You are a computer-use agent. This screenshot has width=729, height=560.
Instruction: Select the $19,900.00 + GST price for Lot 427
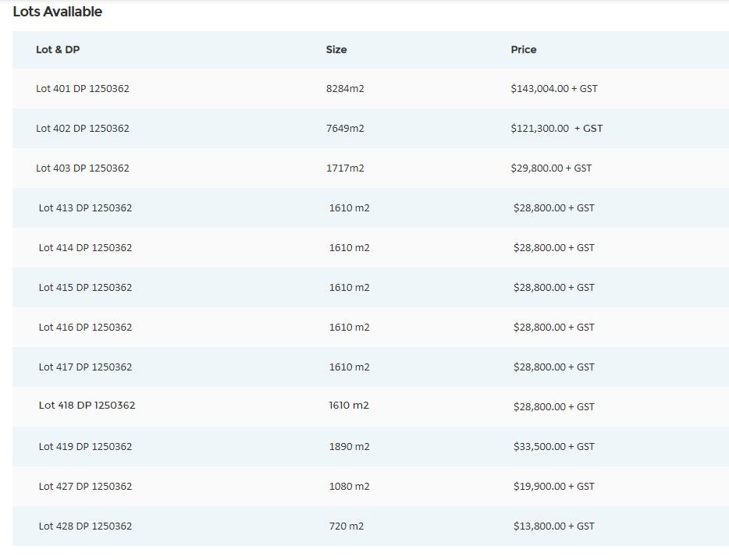coord(553,487)
